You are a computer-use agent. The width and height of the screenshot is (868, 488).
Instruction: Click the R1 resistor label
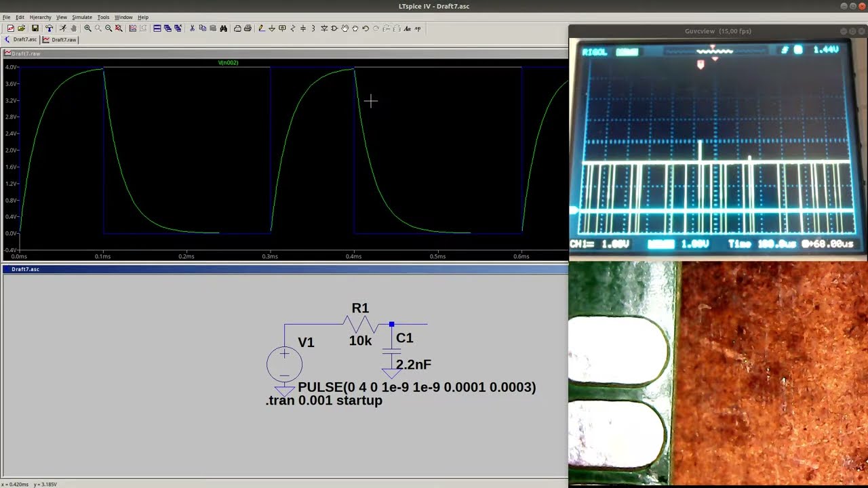point(360,308)
